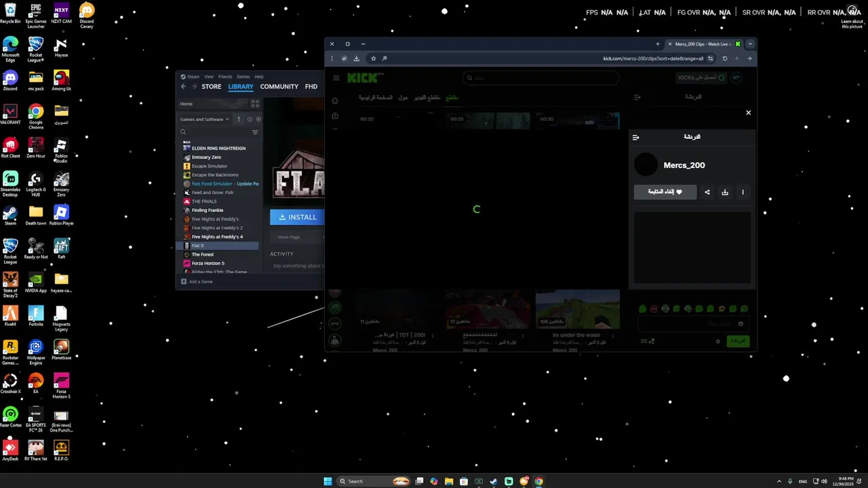Click the chat collapse icon in popup header
Viewport: 868px width, 488px height.
pyautogui.click(x=635, y=137)
